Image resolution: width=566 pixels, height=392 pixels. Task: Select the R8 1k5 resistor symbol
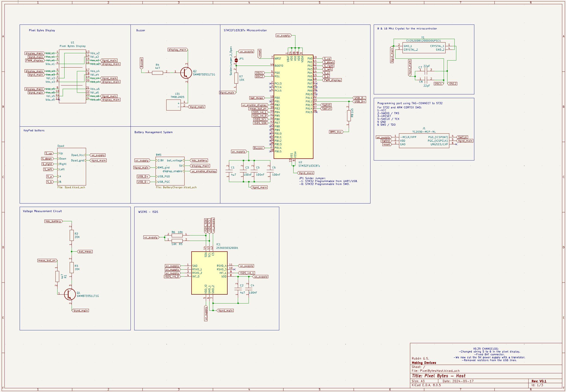[349, 116]
